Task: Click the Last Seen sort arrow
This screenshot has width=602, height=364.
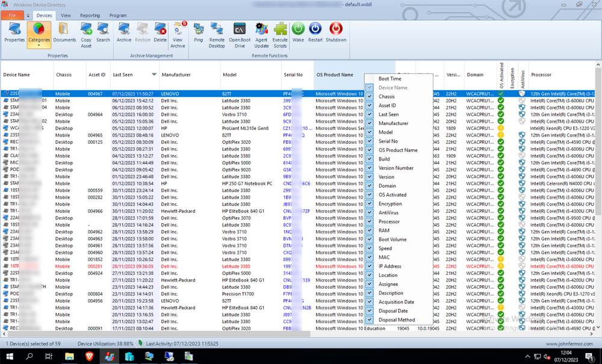Action: 154,75
